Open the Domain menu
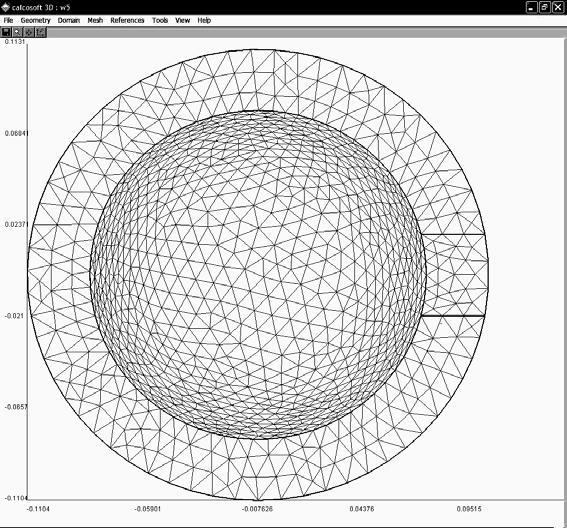 (69, 20)
